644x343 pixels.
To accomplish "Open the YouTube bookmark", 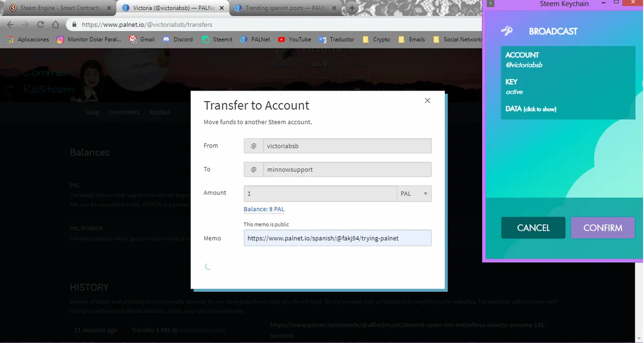I will tap(294, 39).
